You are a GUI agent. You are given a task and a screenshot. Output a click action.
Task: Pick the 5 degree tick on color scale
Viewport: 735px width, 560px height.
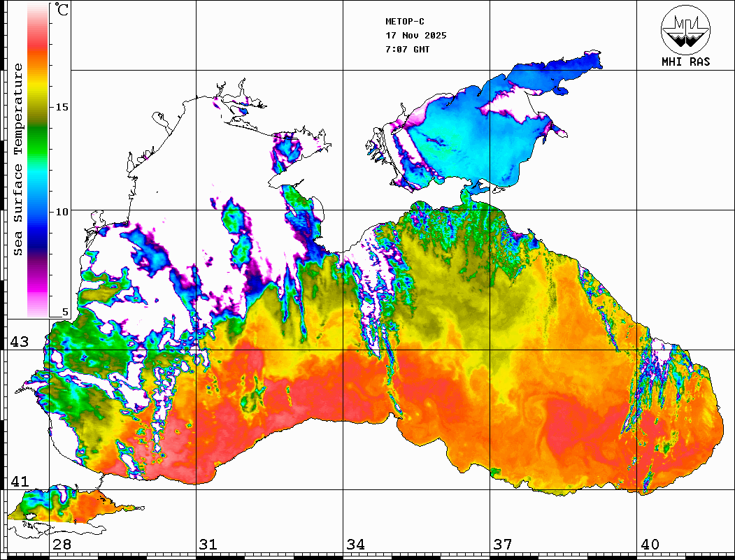tap(66, 313)
